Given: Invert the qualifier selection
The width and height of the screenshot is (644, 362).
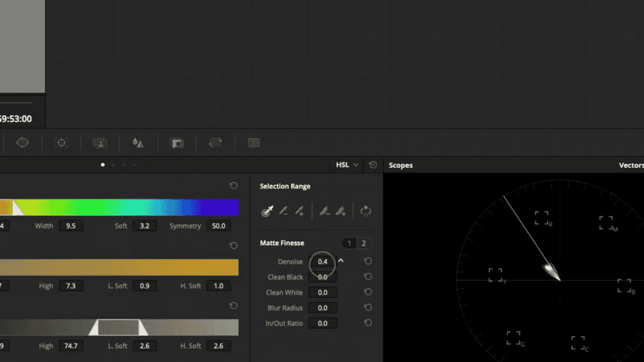Looking at the screenshot, I should [365, 211].
